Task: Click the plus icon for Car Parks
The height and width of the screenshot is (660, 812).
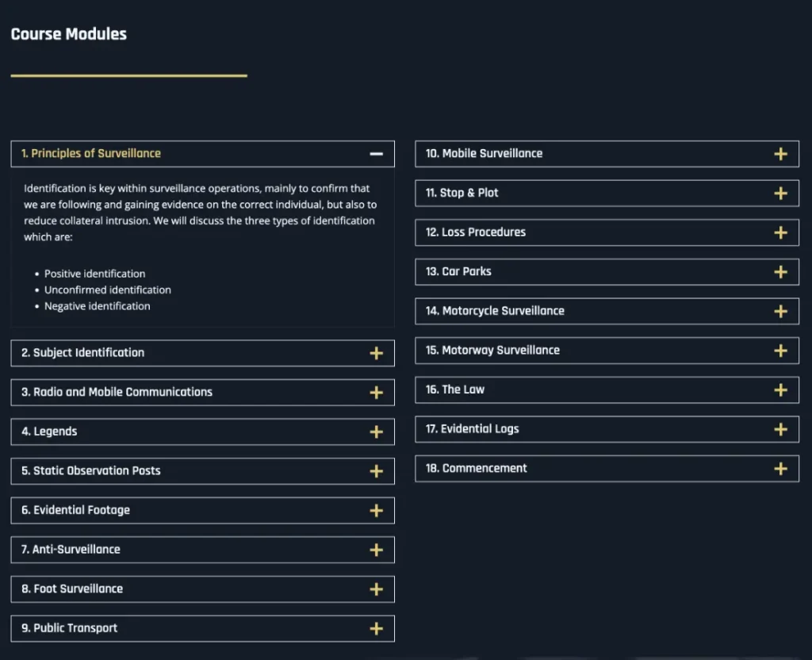Action: pyautogui.click(x=783, y=271)
